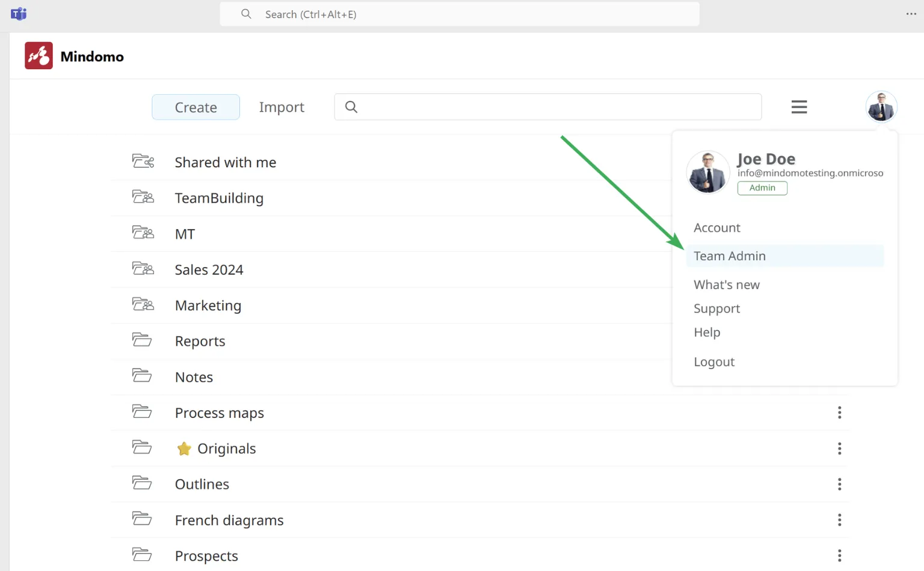Open the options menu for Process maps
Viewport: 924px width, 571px height.
pyautogui.click(x=839, y=412)
